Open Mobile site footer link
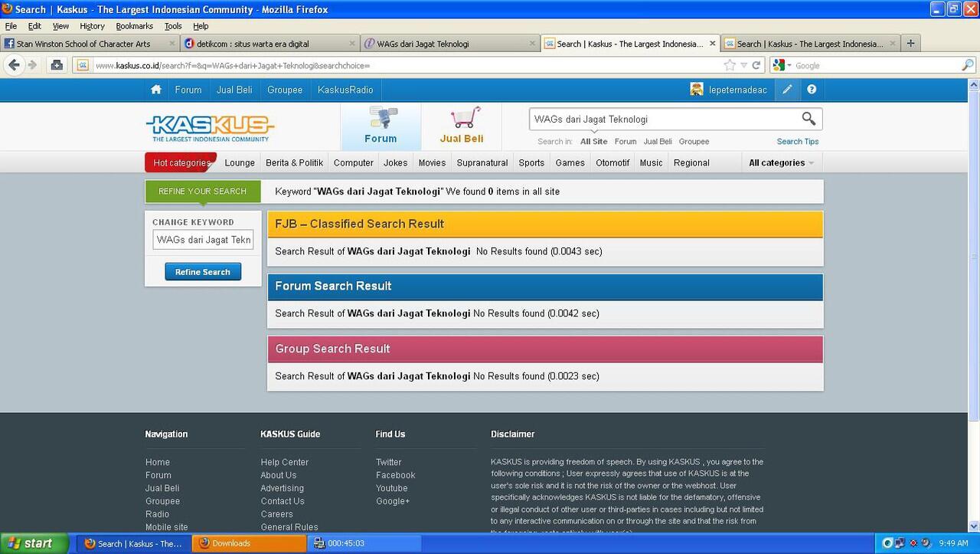Screen dimensions: 980x554 (167, 527)
